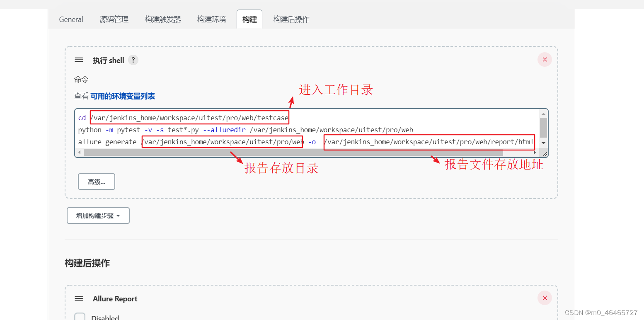Grab the 执行 shell step drag handle

[x=79, y=60]
